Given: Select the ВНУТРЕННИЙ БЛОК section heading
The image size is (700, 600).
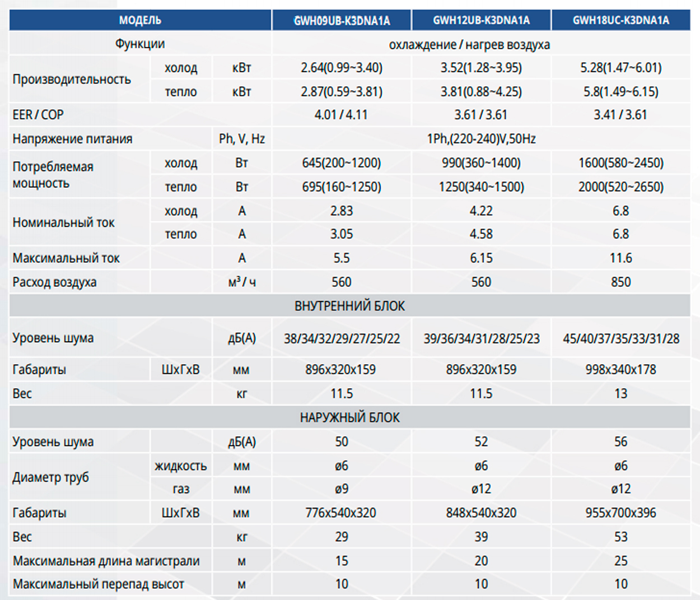Looking at the screenshot, I should 349,306.
